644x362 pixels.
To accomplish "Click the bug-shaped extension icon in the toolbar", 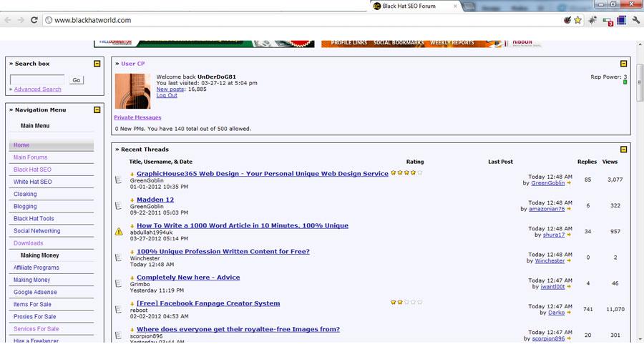I will click(592, 20).
